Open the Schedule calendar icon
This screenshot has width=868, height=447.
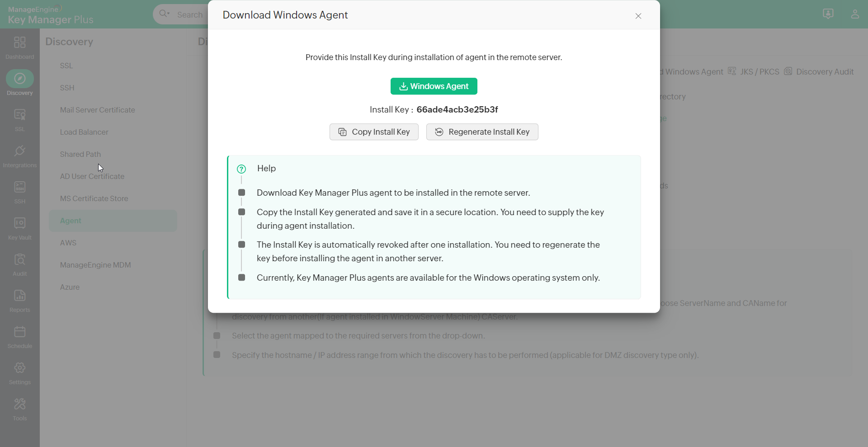click(x=20, y=332)
